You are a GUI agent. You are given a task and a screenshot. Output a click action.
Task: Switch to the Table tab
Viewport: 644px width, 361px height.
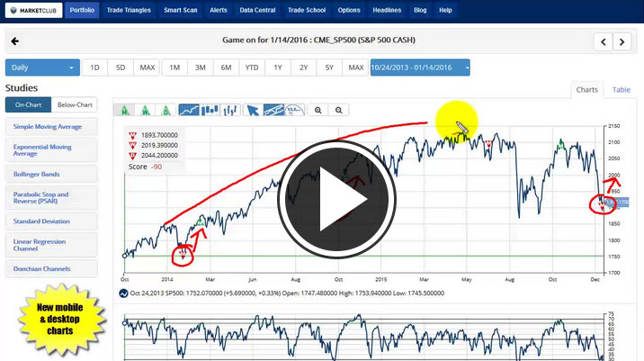(x=621, y=89)
